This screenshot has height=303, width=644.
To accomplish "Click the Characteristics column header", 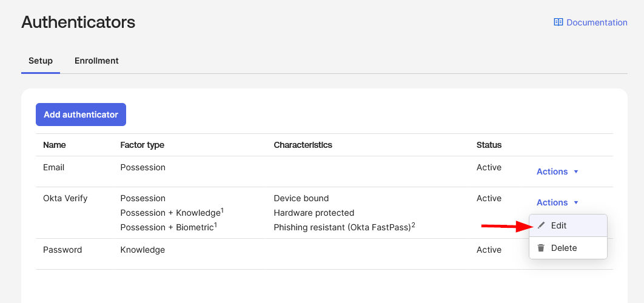I will 303,145.
